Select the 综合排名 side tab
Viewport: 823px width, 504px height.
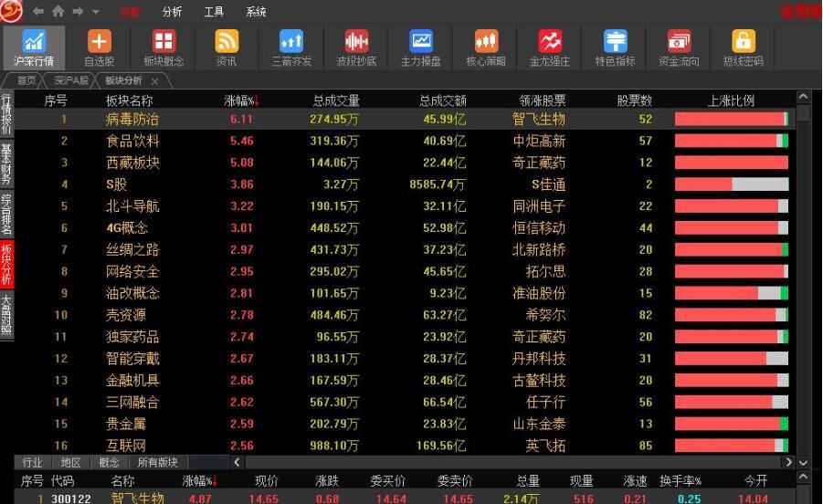point(6,214)
